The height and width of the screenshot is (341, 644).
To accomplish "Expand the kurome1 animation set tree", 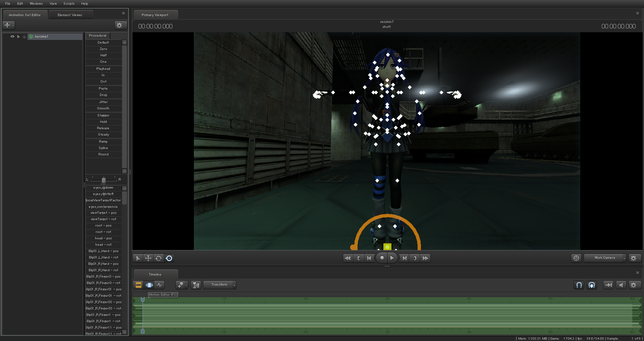I will pos(24,37).
